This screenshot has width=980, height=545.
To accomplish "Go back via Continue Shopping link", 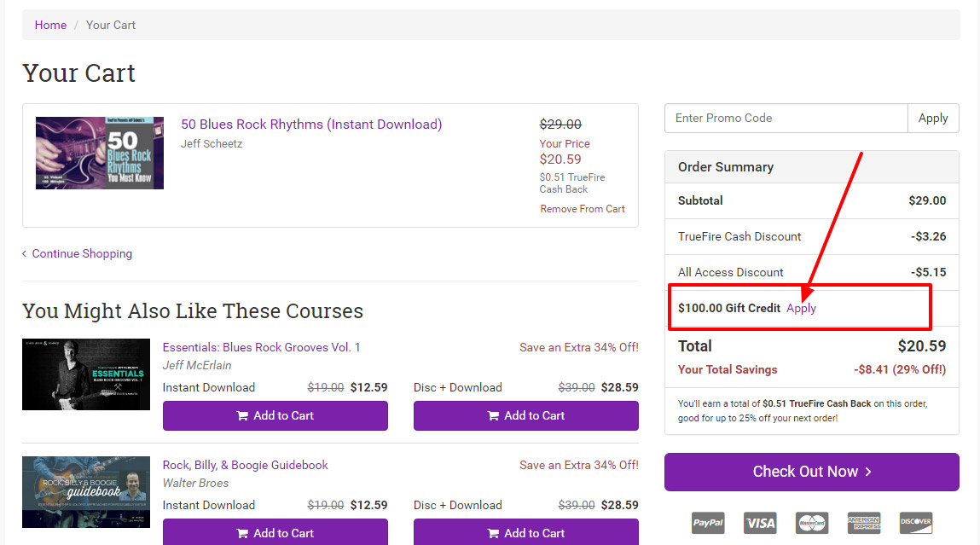I will point(82,253).
